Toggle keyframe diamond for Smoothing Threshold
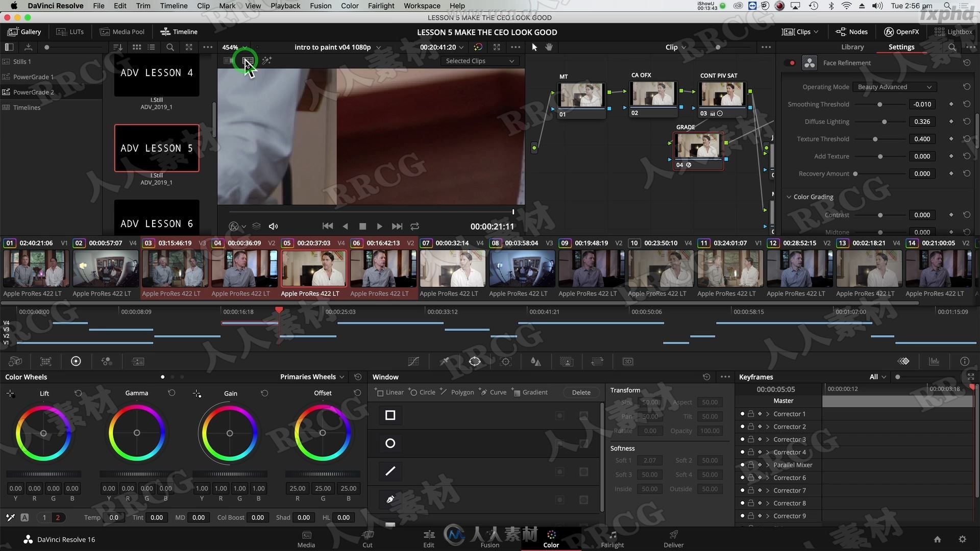This screenshot has width=980, height=551. pos(951,104)
